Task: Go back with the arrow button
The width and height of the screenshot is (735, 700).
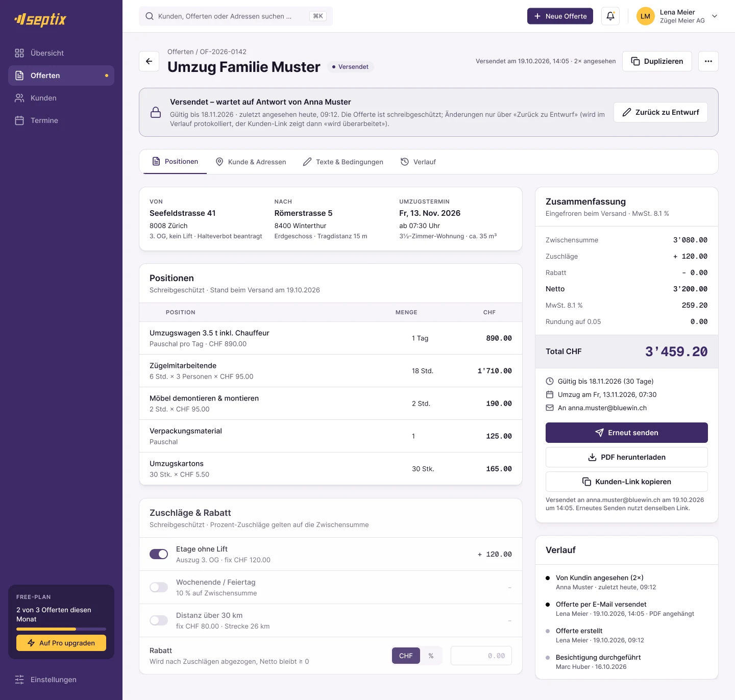Action: [x=149, y=61]
